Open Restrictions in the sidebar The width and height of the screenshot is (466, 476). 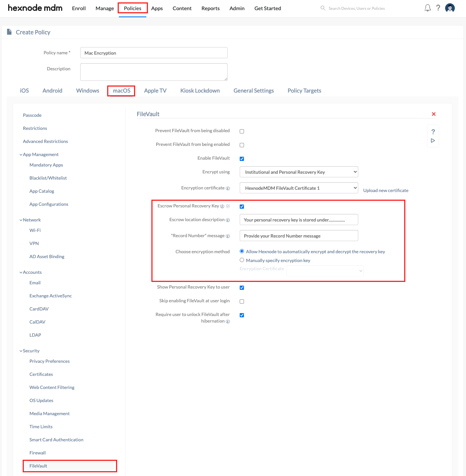pos(35,128)
